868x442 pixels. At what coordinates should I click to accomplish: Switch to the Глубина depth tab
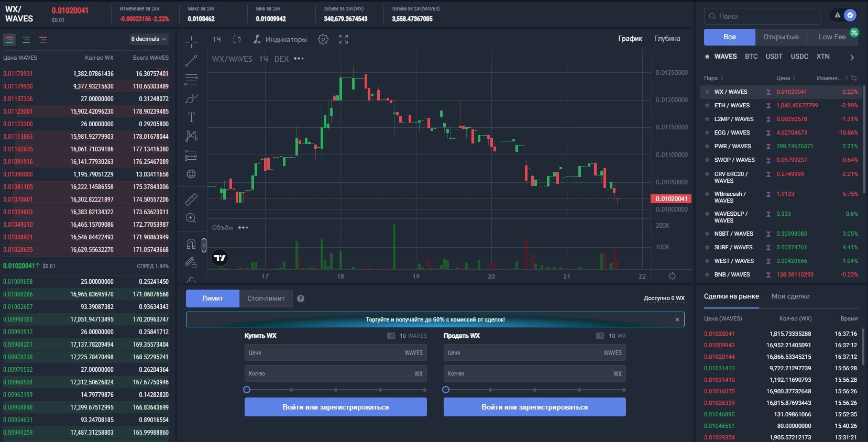667,39
